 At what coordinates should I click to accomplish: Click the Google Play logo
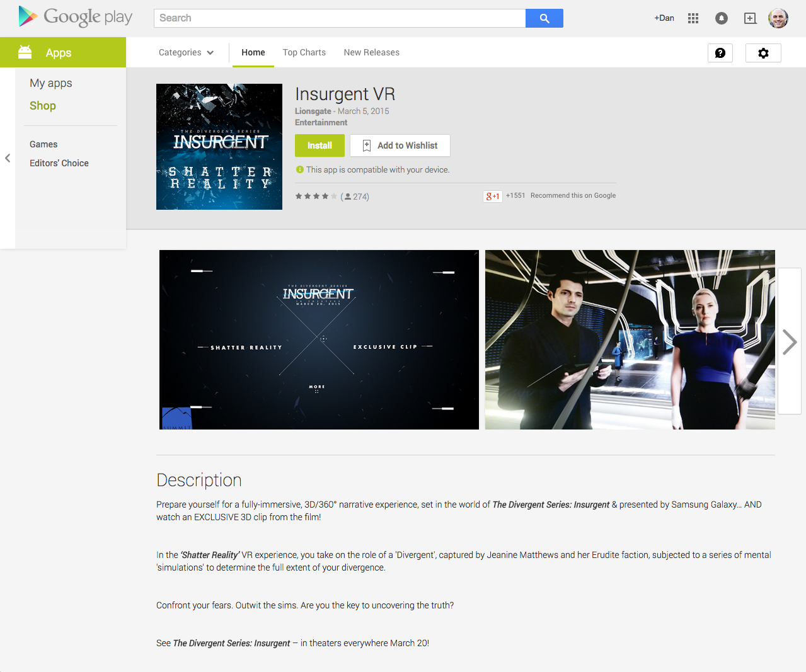(x=76, y=17)
